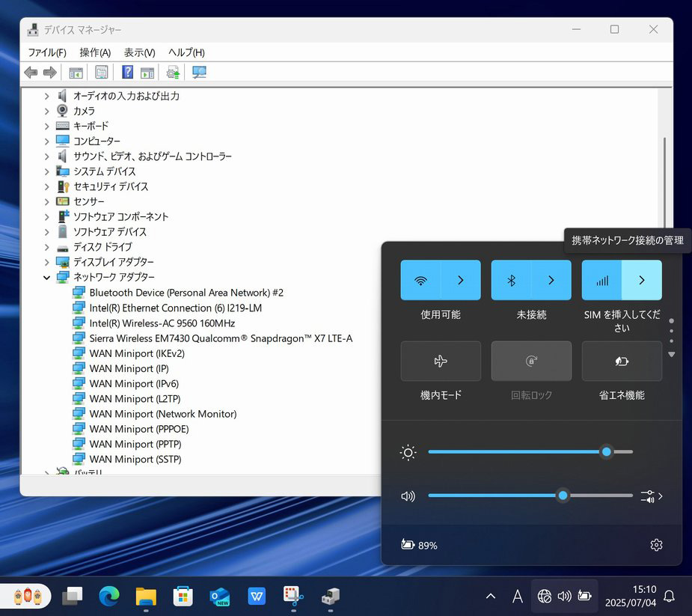The height and width of the screenshot is (616, 692).
Task: Toggle Bluetooth on or off
Action: [x=512, y=280]
